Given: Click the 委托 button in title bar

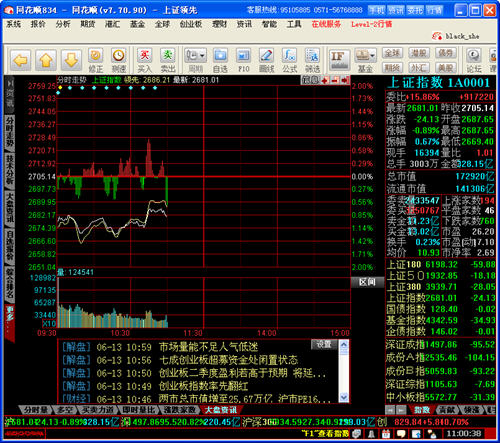Looking at the screenshot, I should point(415,10).
